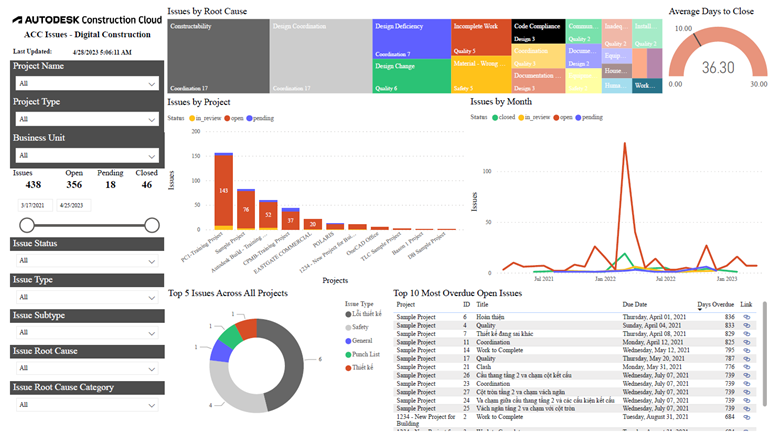Toggle closed legend in Issues by Month
Screen dimensions: 780x442
point(503,117)
